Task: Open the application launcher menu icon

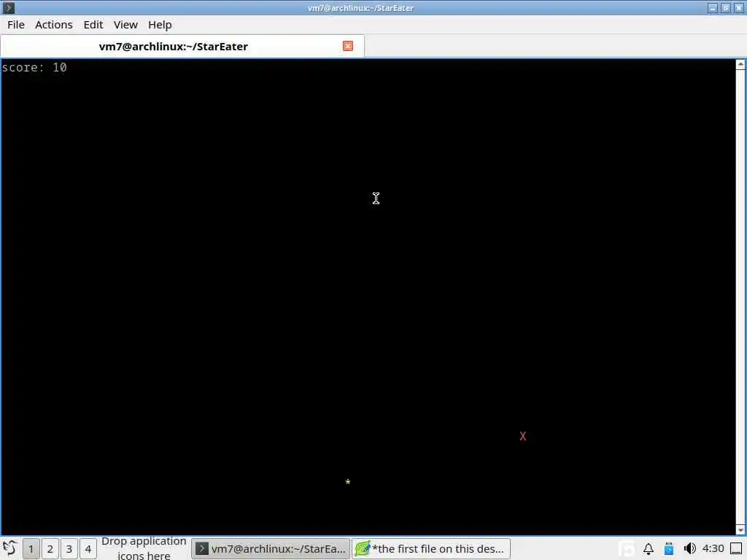Action: 9,548
